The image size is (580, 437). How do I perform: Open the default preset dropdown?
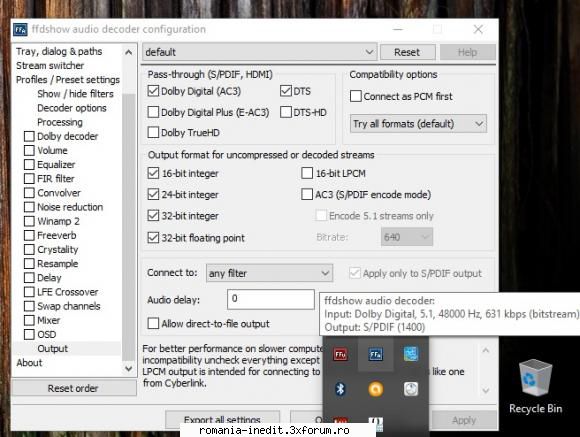(x=260, y=52)
